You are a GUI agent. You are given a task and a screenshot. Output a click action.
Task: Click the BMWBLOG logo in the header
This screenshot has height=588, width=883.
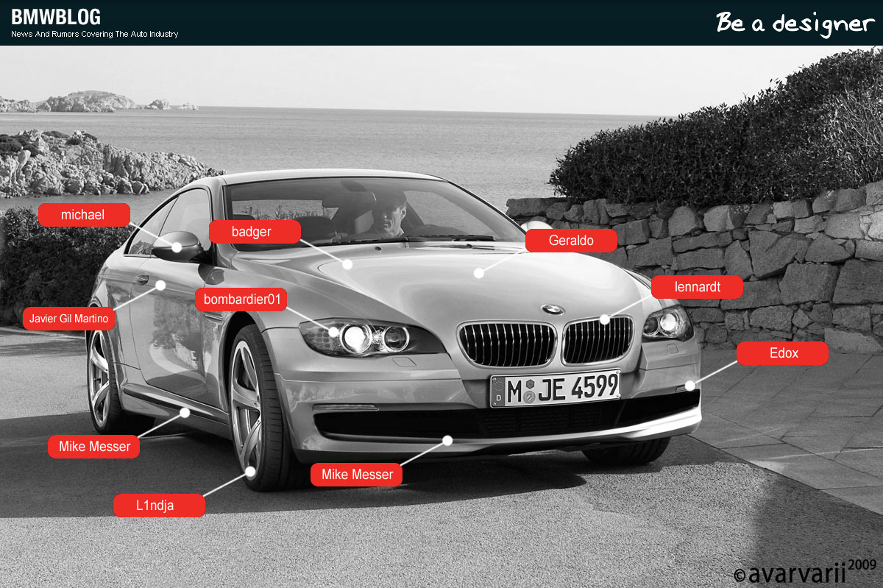click(56, 17)
